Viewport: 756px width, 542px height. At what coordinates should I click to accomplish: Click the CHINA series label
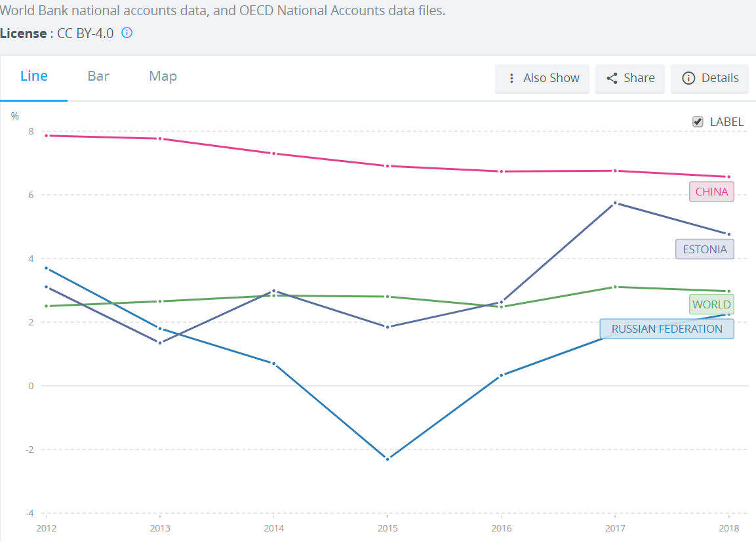[x=711, y=192]
